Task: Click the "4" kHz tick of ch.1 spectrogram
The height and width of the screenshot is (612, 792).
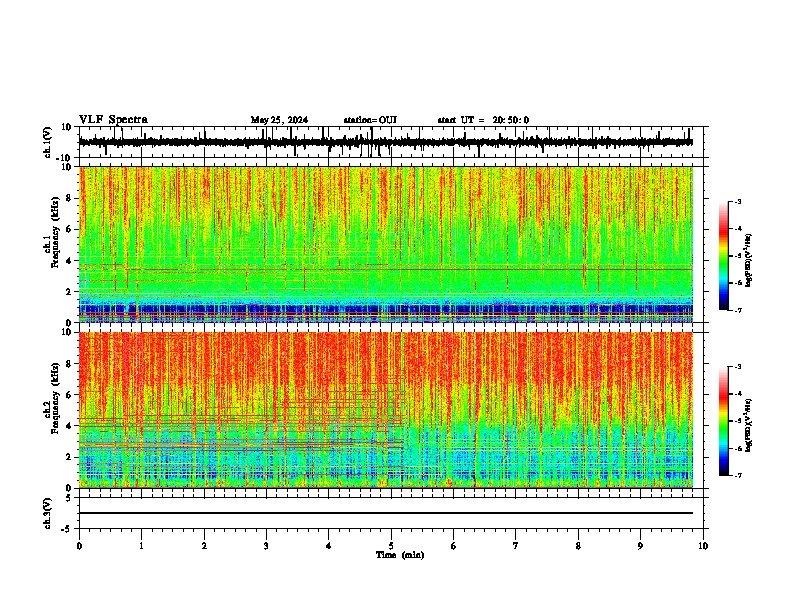Action: (x=69, y=261)
